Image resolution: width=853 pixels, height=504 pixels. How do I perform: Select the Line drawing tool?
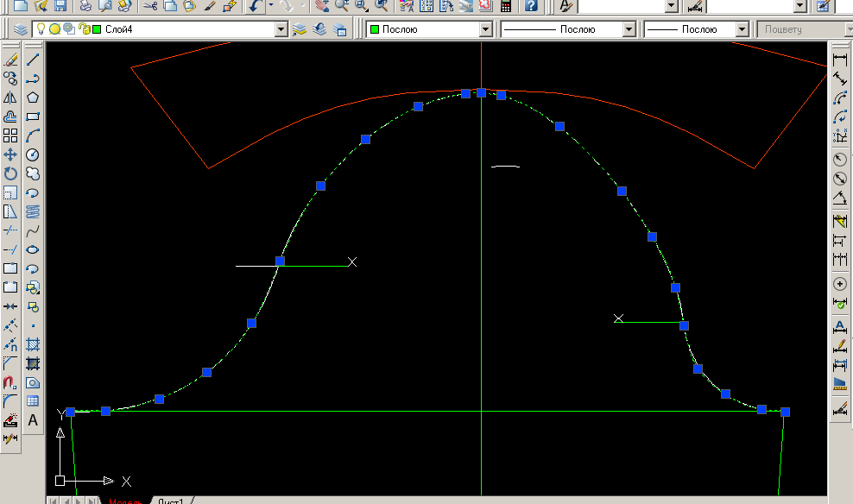click(x=33, y=60)
